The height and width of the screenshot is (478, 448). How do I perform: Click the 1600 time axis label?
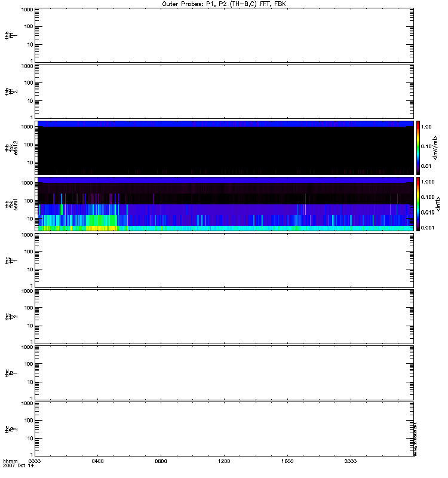(287, 462)
